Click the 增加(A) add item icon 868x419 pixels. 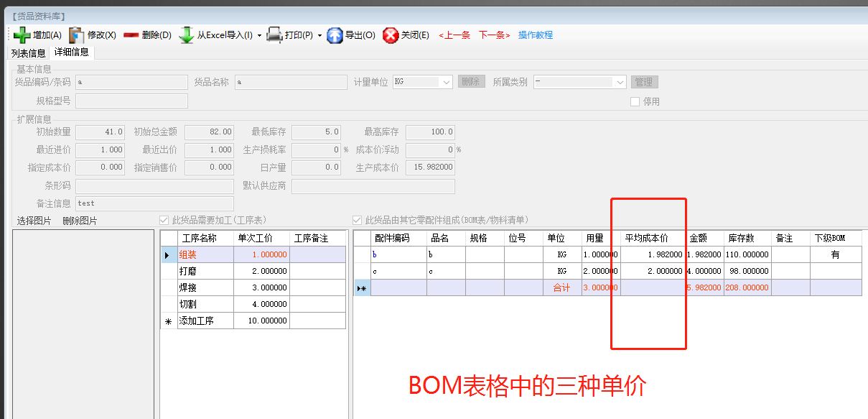[x=22, y=34]
